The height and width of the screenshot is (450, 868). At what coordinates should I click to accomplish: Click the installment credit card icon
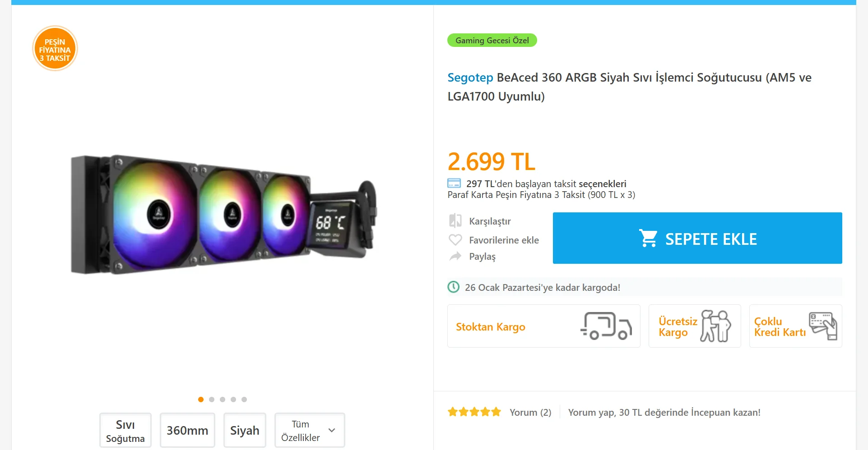coord(454,184)
